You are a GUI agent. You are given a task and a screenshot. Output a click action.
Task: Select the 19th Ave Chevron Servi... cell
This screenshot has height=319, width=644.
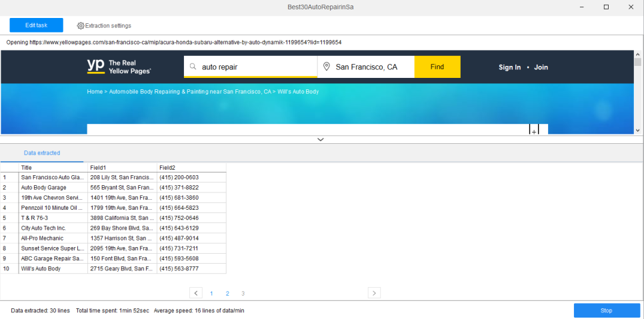pos(53,198)
